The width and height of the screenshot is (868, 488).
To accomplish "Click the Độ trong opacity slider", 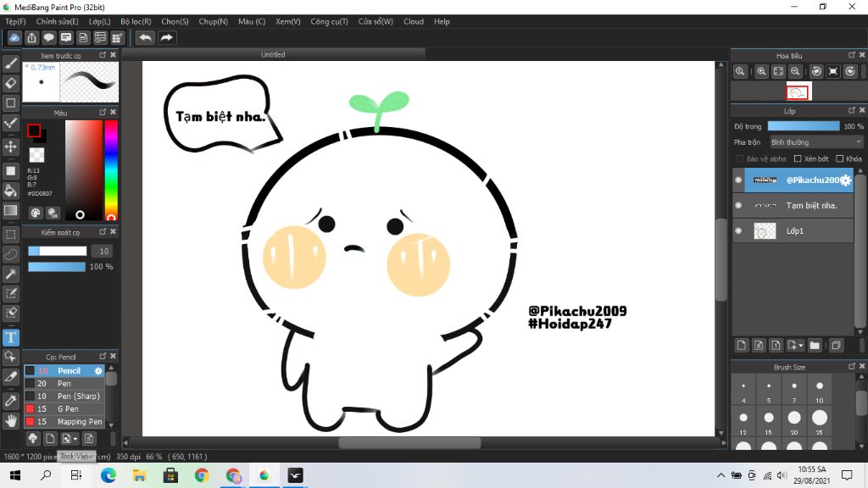I will tap(804, 126).
